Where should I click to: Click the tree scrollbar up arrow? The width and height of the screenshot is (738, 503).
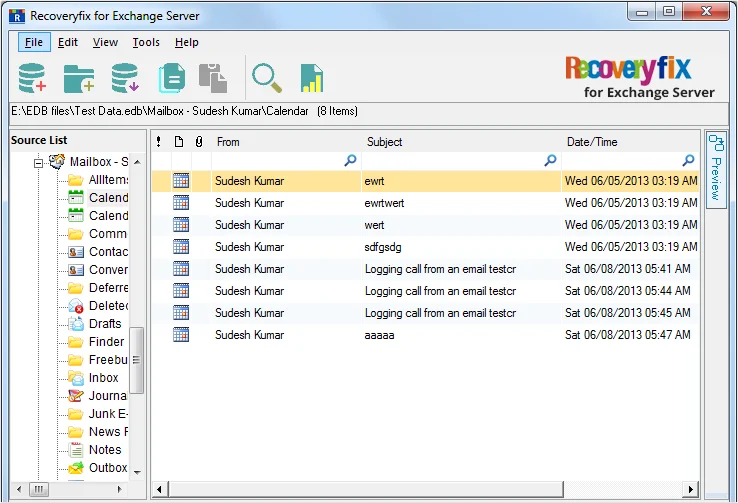click(x=137, y=162)
